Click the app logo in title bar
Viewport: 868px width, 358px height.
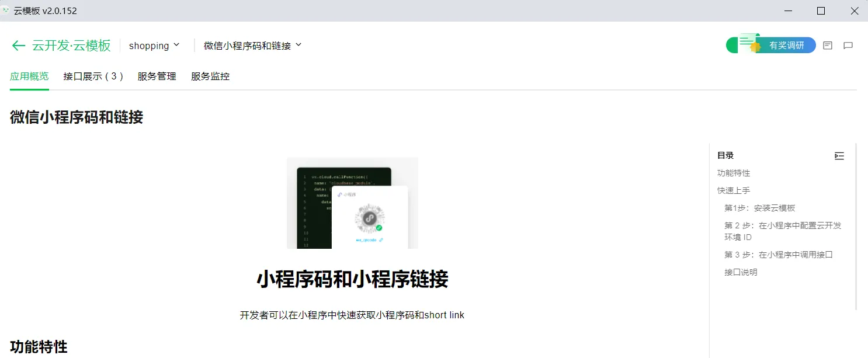point(6,11)
